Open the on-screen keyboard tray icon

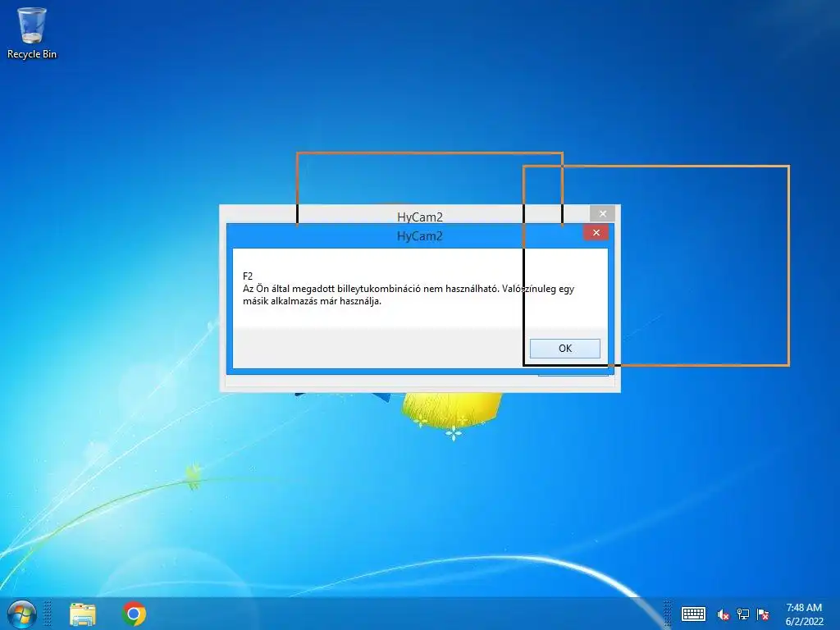(693, 614)
